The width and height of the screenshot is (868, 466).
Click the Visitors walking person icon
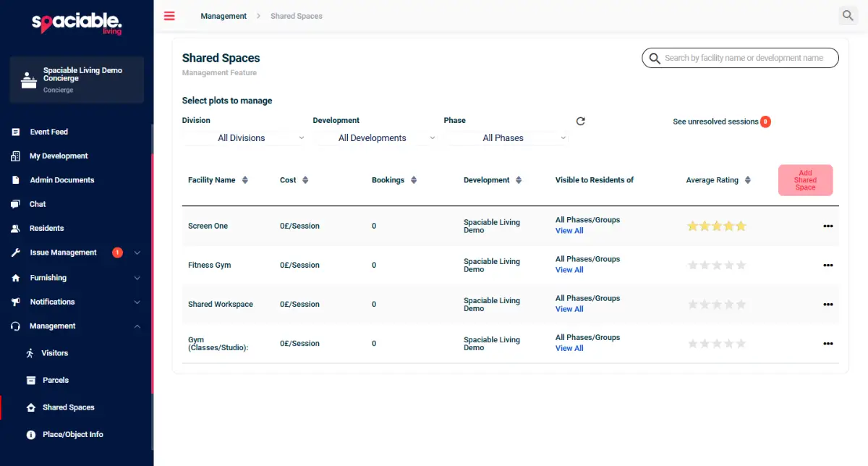click(x=30, y=353)
